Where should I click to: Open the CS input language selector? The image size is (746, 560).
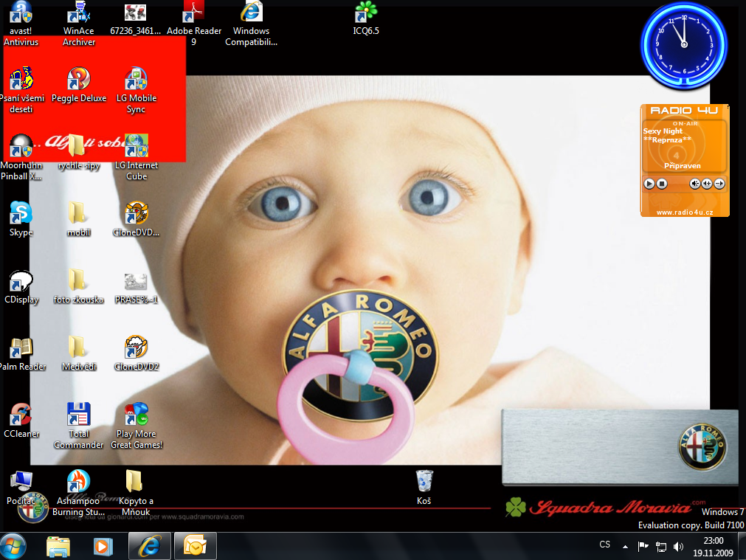[x=605, y=545]
